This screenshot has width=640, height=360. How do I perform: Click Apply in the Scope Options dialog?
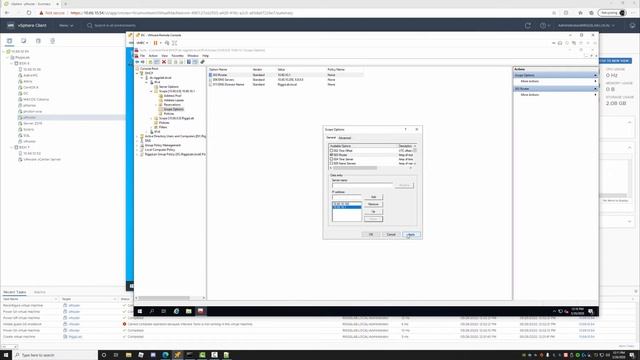(411, 234)
